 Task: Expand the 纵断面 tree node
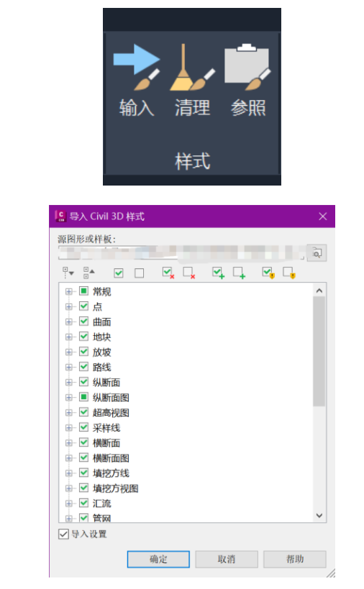pyautogui.click(x=69, y=383)
